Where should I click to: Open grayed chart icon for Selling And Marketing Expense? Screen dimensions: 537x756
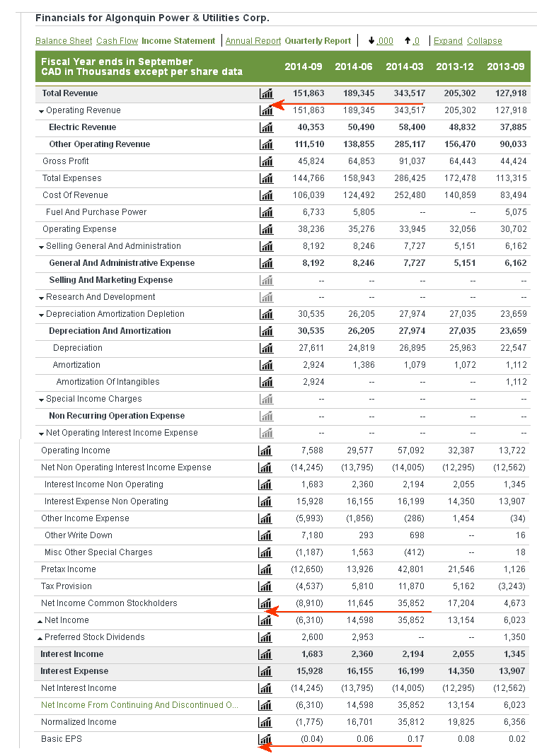(266, 280)
